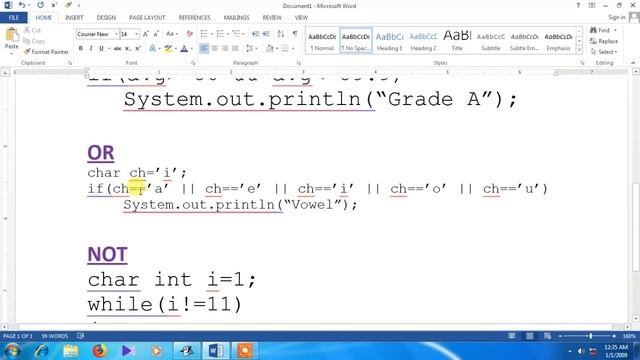This screenshot has width=640, height=360.
Task: Click Replace in Editing group
Action: 604,41
